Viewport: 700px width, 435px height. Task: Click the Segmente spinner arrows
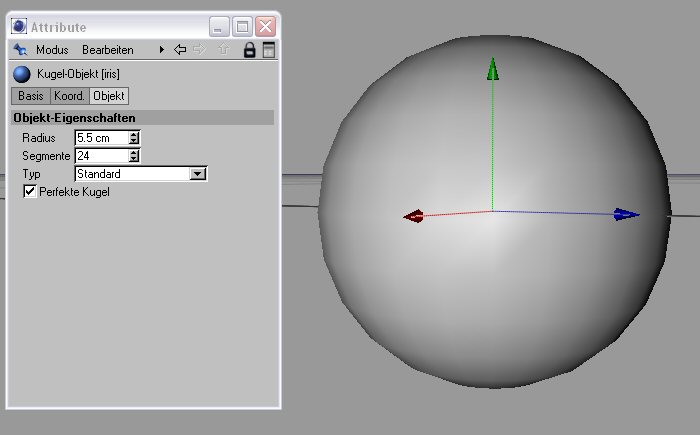(x=134, y=156)
